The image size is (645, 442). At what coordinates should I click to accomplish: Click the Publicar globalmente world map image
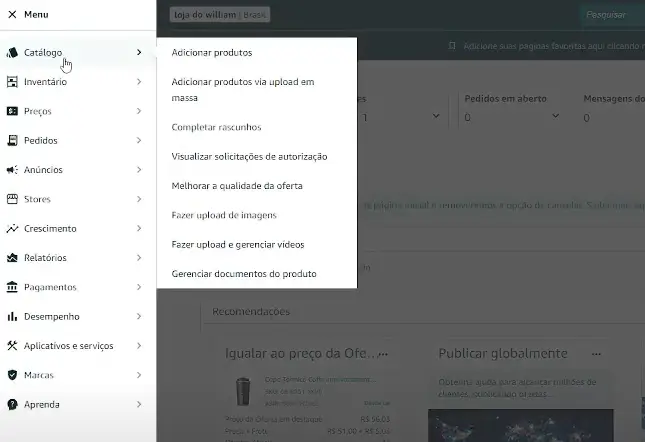tap(521, 425)
